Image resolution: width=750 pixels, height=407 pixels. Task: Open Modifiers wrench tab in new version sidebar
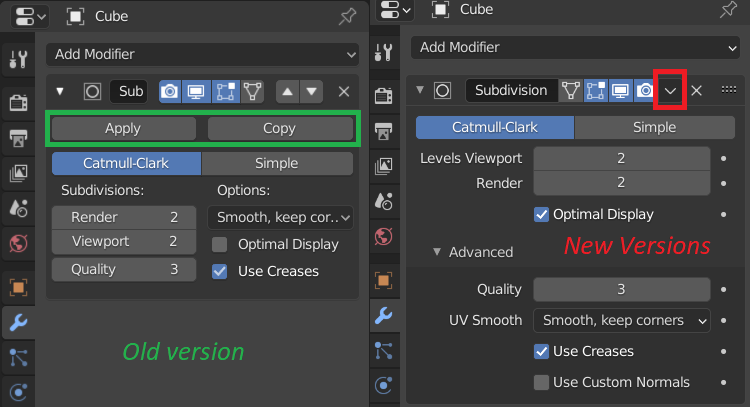[x=384, y=315]
